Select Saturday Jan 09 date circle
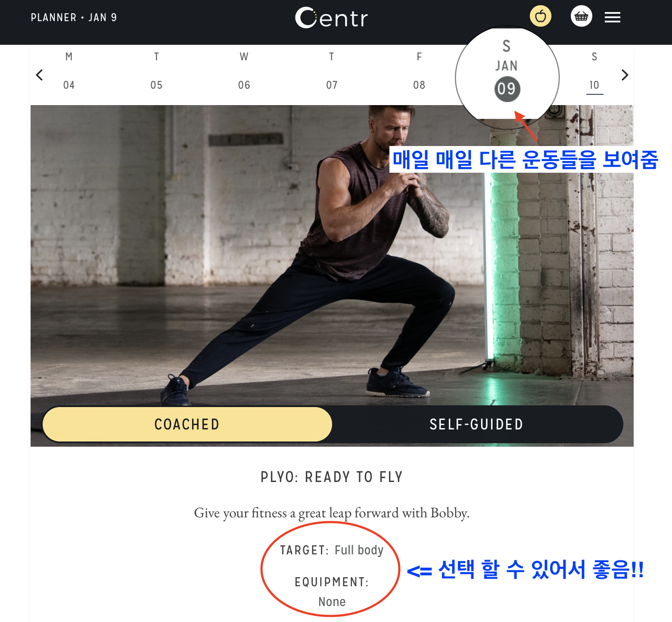Image resolution: width=672 pixels, height=622 pixels. [507, 89]
